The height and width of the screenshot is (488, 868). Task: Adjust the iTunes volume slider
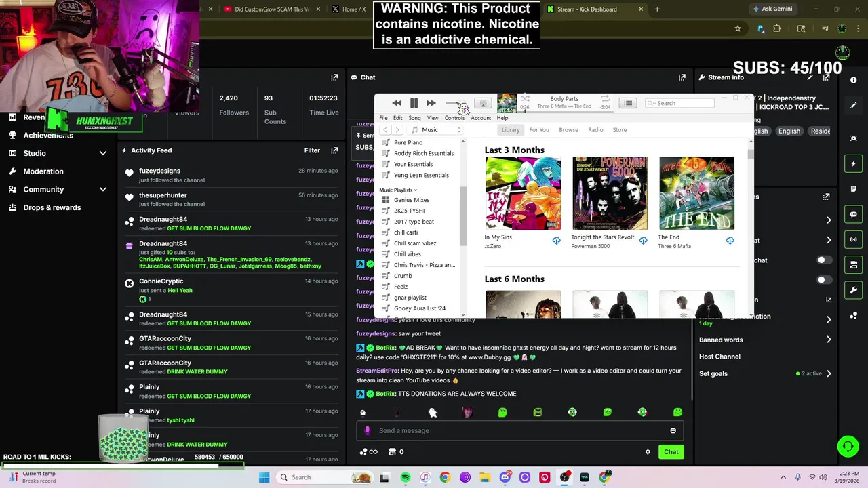(x=456, y=103)
